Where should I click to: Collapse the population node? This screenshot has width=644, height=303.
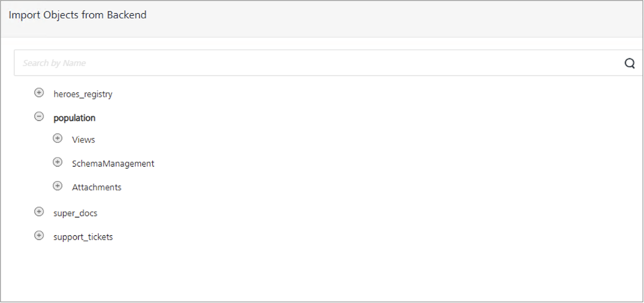(x=39, y=117)
